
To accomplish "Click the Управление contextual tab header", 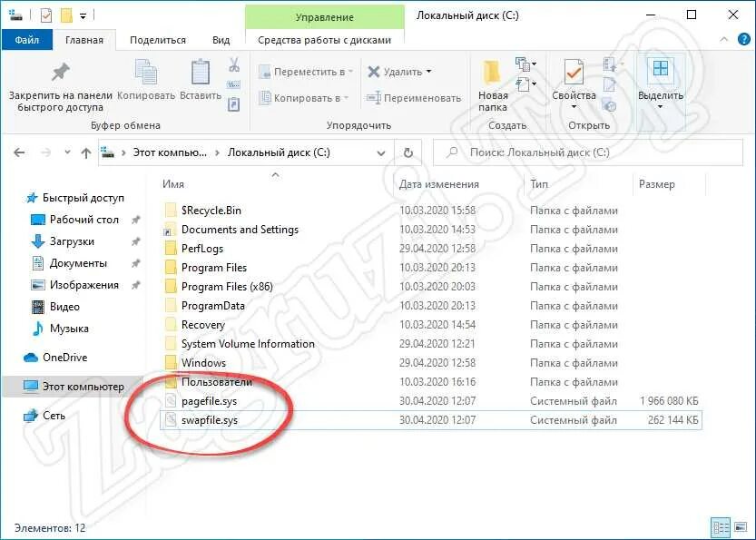I will (325, 17).
